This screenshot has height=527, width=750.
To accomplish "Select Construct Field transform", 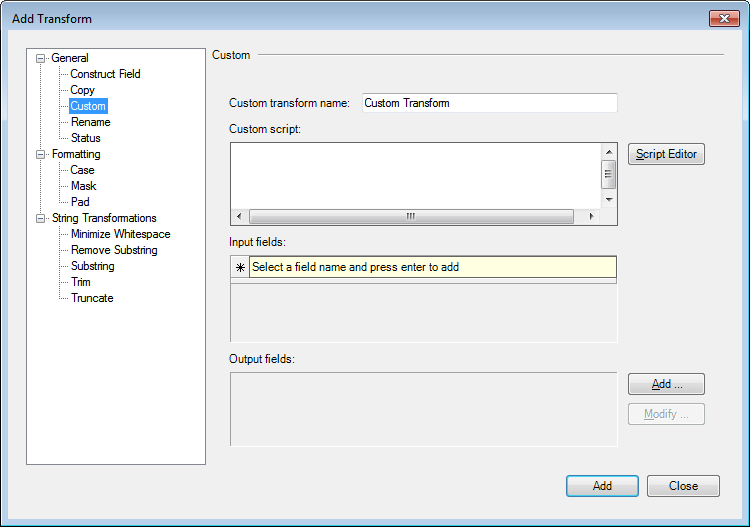I will (x=105, y=74).
